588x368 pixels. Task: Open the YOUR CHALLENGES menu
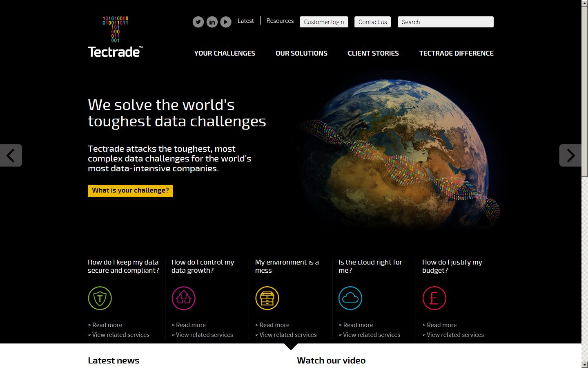click(x=225, y=53)
